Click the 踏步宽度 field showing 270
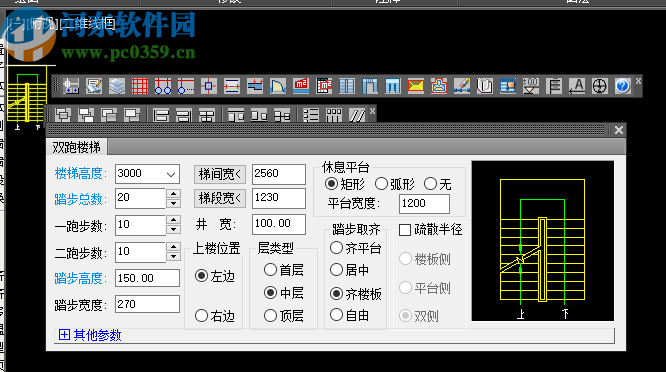The image size is (666, 372). point(147,304)
